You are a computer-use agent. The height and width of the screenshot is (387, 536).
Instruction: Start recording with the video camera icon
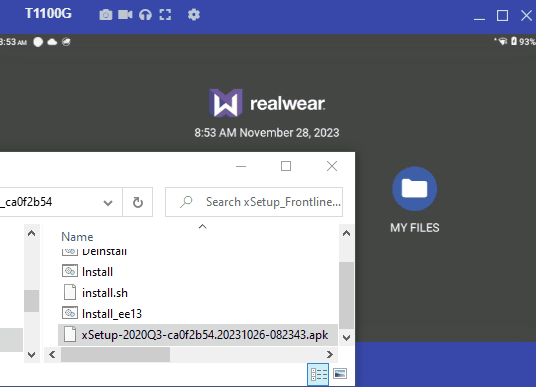point(125,15)
